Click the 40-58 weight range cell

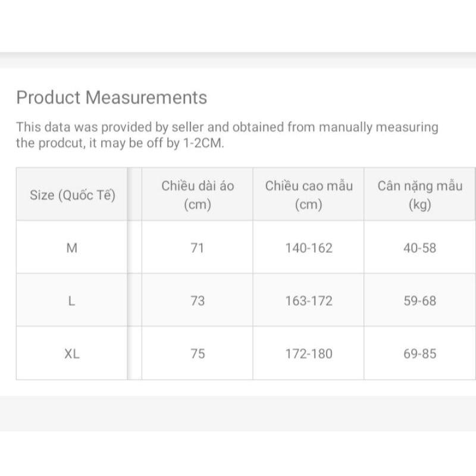tap(419, 248)
